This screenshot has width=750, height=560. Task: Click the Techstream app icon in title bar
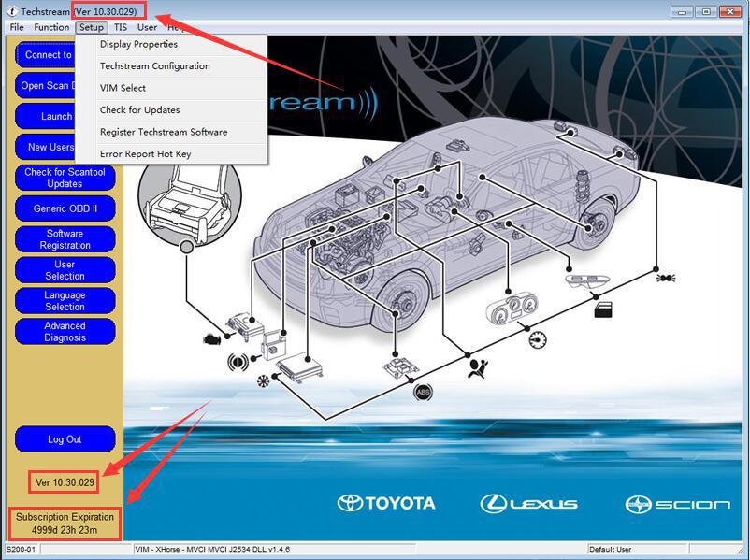12,11
